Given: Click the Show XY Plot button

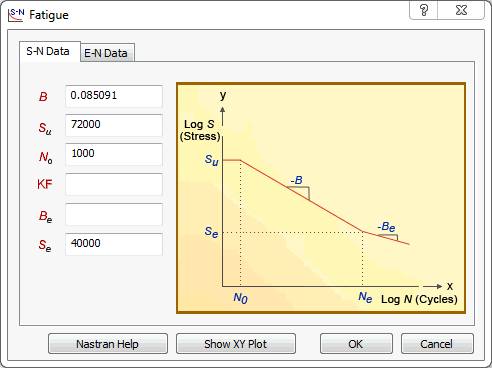Looking at the screenshot, I should (236, 344).
